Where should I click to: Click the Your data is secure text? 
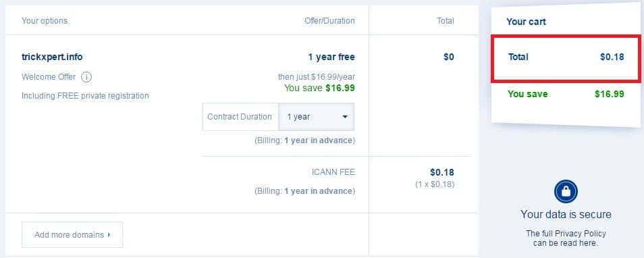coord(566,215)
